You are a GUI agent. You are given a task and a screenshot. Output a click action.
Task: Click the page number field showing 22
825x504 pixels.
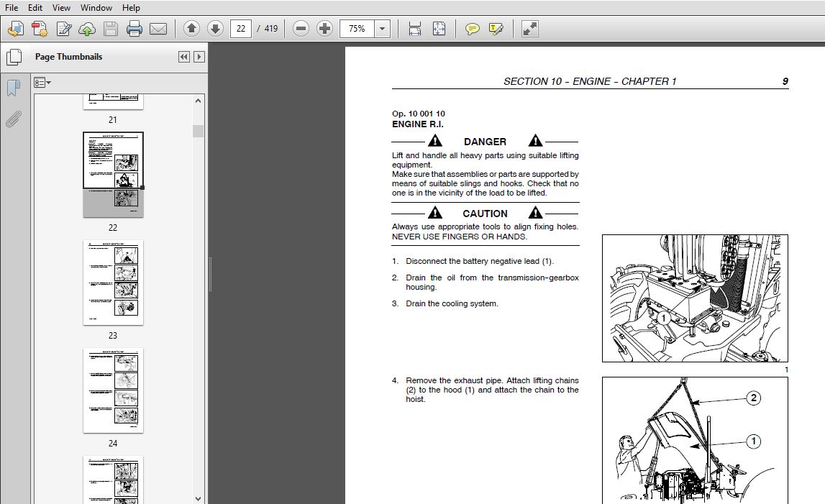pyautogui.click(x=240, y=29)
